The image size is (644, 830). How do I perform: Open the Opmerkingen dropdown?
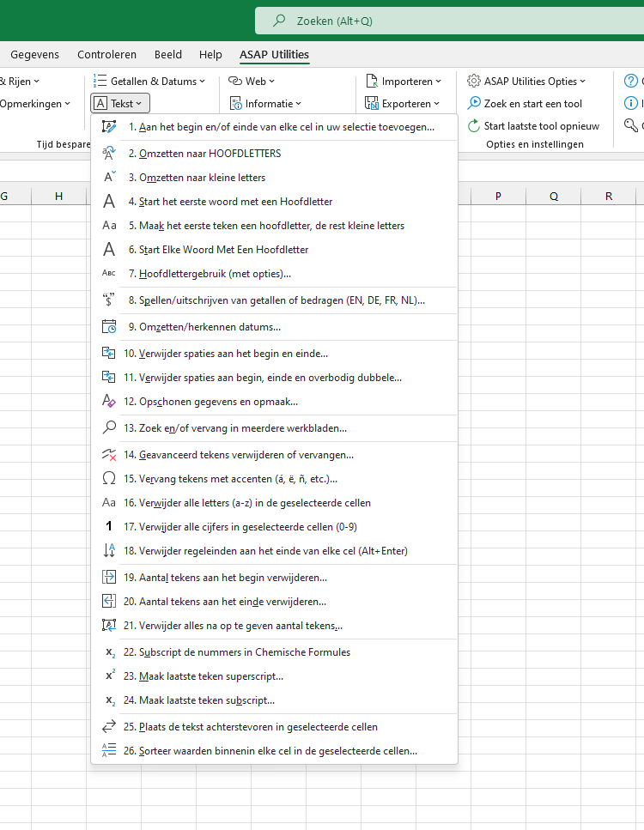35,103
